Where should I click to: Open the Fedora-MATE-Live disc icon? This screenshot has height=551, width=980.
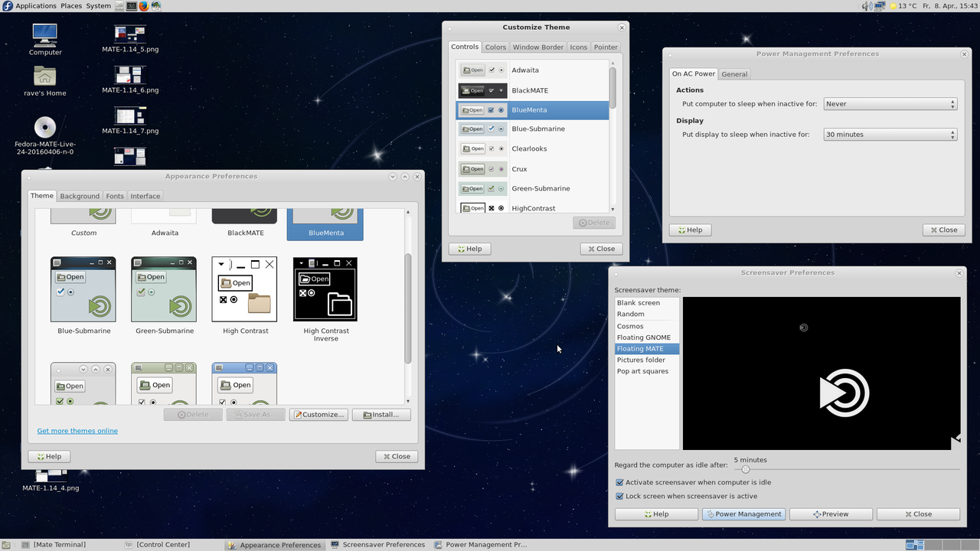tap(44, 129)
